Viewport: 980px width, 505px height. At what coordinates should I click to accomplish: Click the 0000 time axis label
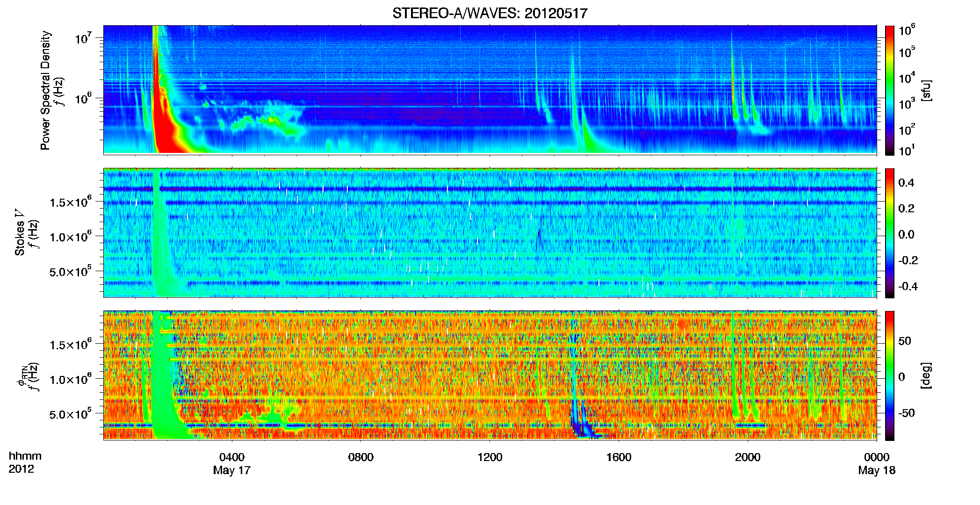(x=877, y=457)
